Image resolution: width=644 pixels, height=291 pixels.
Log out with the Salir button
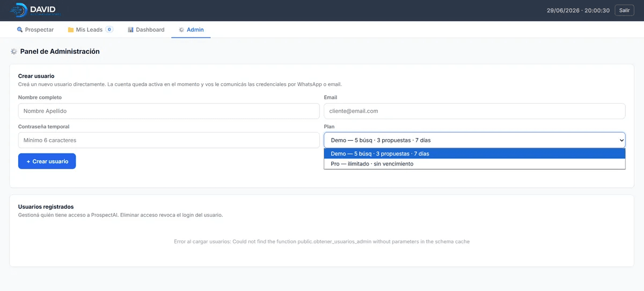[624, 10]
